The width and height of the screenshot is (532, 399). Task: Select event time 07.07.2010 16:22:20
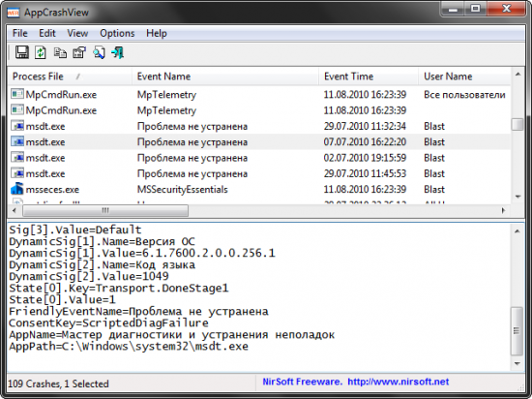pos(365,142)
